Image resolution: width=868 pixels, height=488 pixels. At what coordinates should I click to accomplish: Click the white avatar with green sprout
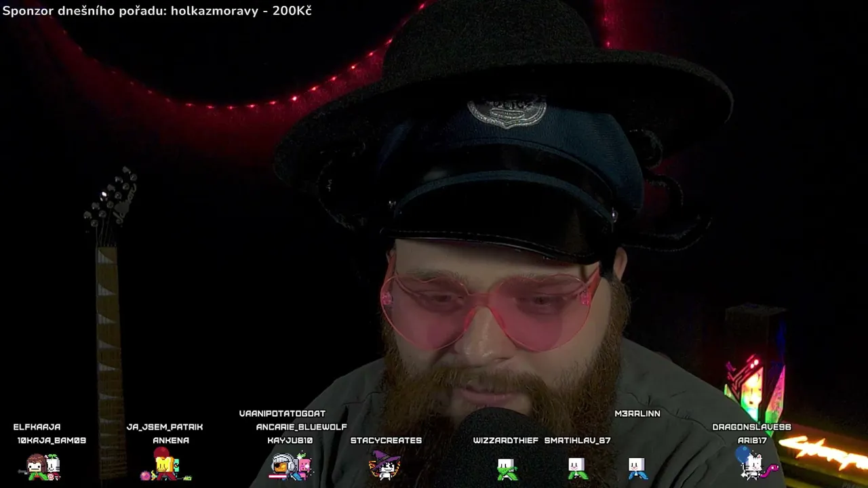click(x=54, y=468)
